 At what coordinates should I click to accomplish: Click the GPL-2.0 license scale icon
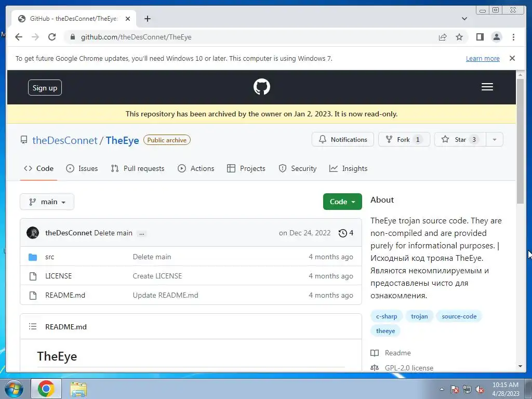[x=375, y=368]
